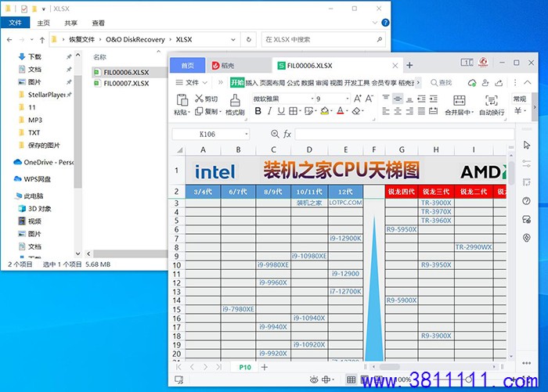Click the cloud sync status icon
548x392 pixels.
click(472, 83)
